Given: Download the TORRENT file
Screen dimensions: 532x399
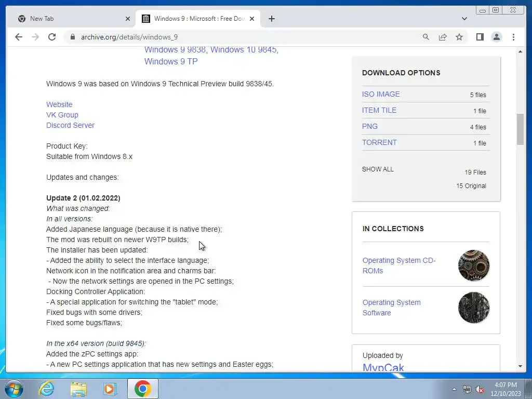Looking at the screenshot, I should tap(379, 142).
